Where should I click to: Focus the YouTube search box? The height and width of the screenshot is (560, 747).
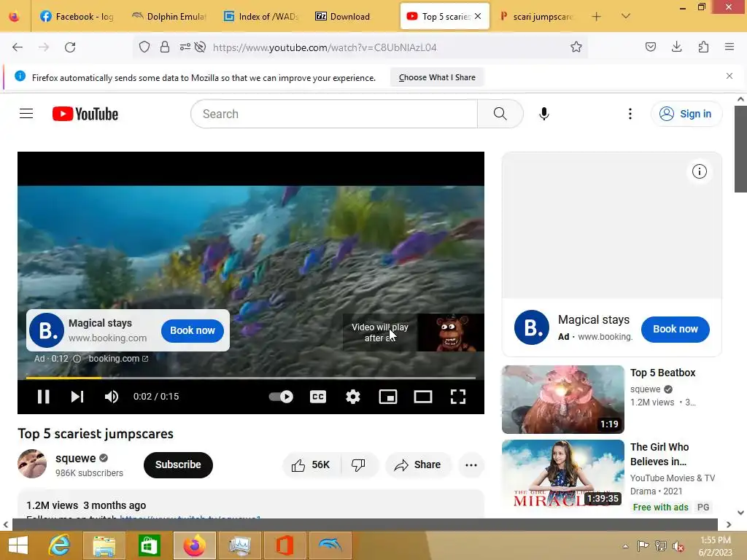coord(334,114)
